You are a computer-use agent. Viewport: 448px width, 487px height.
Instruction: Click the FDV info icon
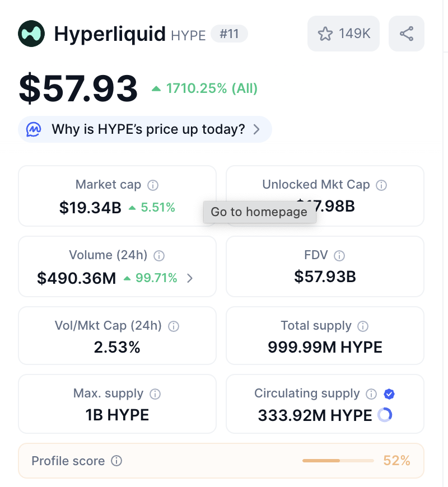coord(339,256)
